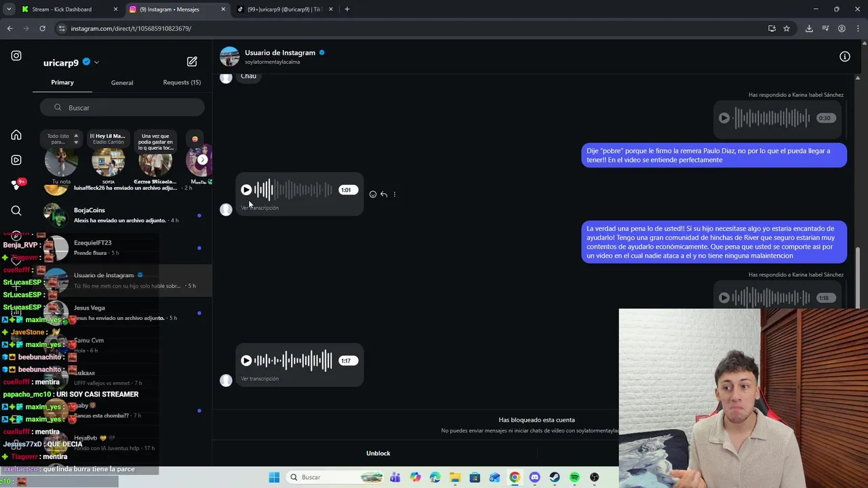Viewport: 868px width, 488px height.
Task: Open Spotify from the taskbar
Action: [x=574, y=477]
